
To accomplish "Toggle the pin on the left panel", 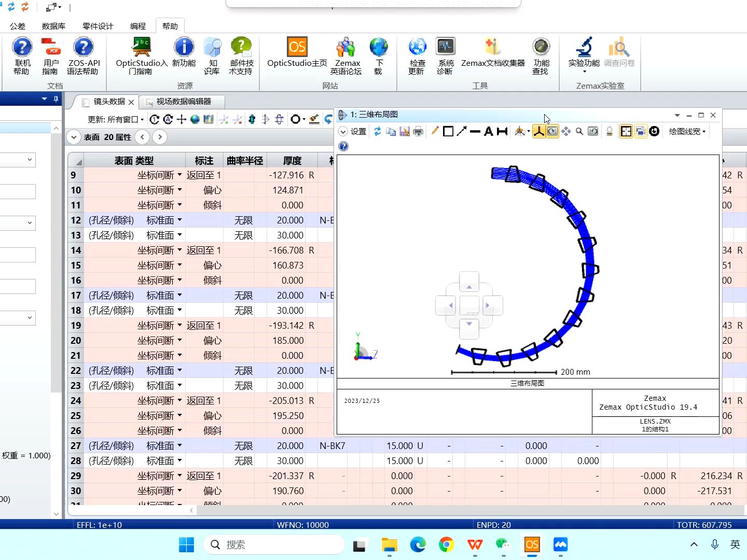I will tap(56, 99).
